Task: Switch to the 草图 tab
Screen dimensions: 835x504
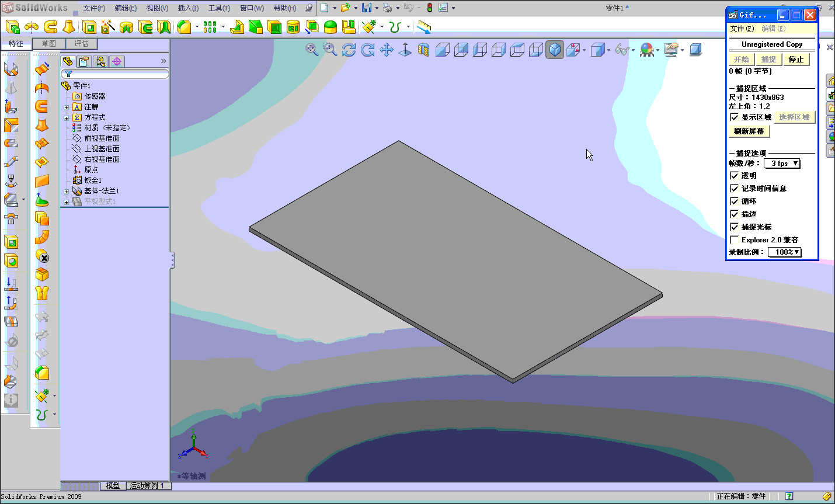Action: 48,44
